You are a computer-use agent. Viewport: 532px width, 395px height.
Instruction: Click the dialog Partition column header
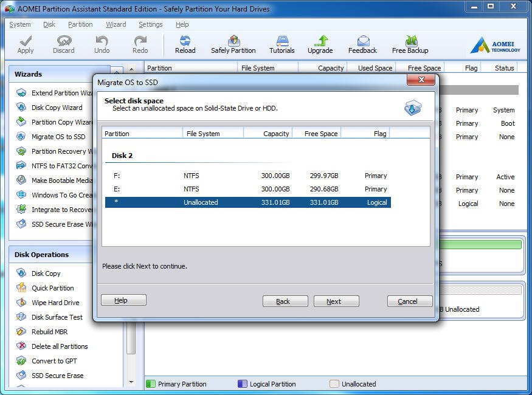[x=142, y=134]
